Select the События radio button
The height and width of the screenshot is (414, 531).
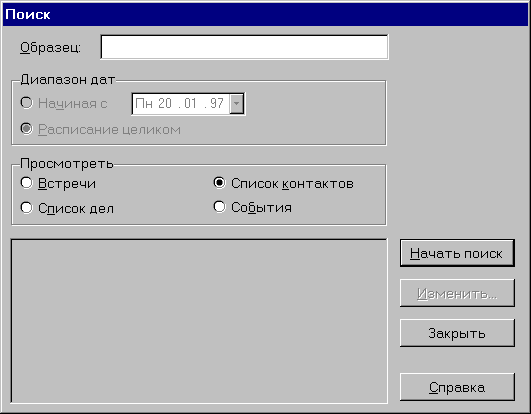219,207
